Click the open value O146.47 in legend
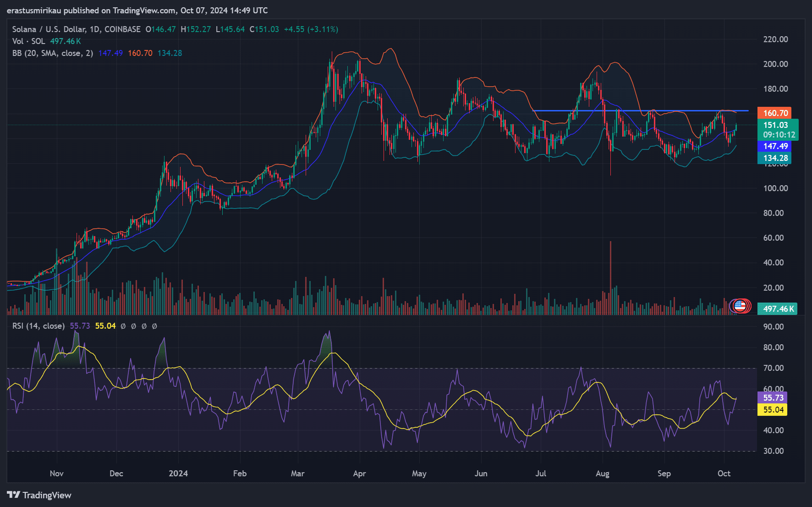This screenshot has height=507, width=812. point(160,29)
